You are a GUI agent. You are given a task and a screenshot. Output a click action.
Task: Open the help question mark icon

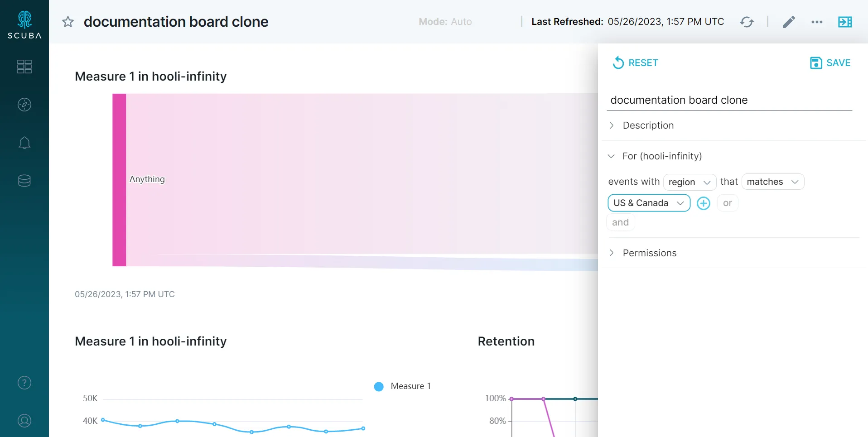tap(24, 383)
